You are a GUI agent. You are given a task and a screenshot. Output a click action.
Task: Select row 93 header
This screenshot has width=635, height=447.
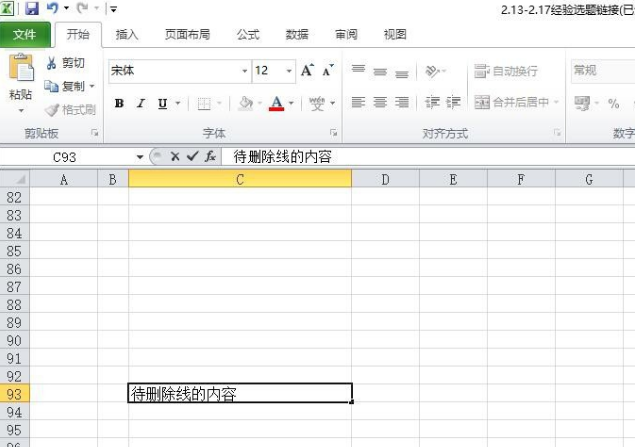14,394
